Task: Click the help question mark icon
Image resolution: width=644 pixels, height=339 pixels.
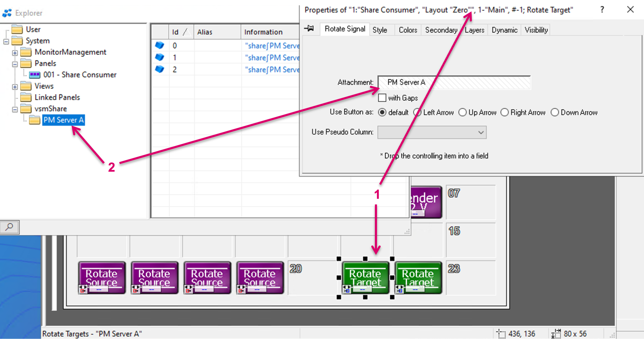Action: (602, 10)
